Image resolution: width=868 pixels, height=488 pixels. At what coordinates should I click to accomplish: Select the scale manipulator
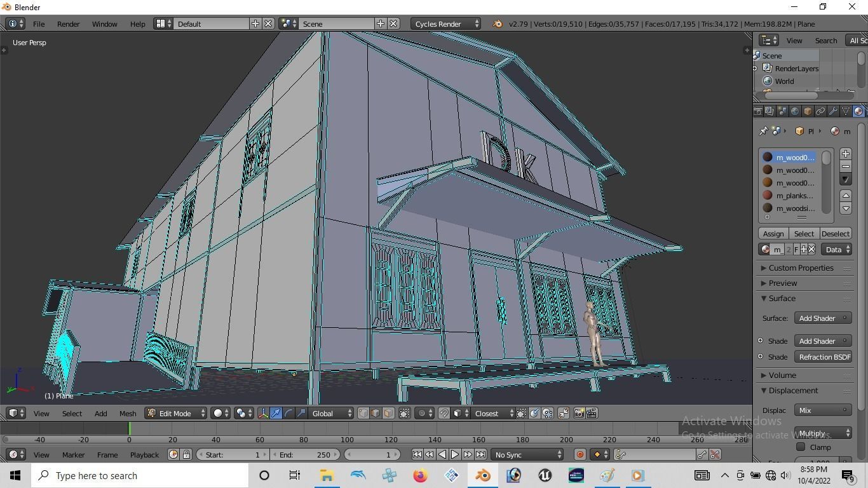click(302, 414)
